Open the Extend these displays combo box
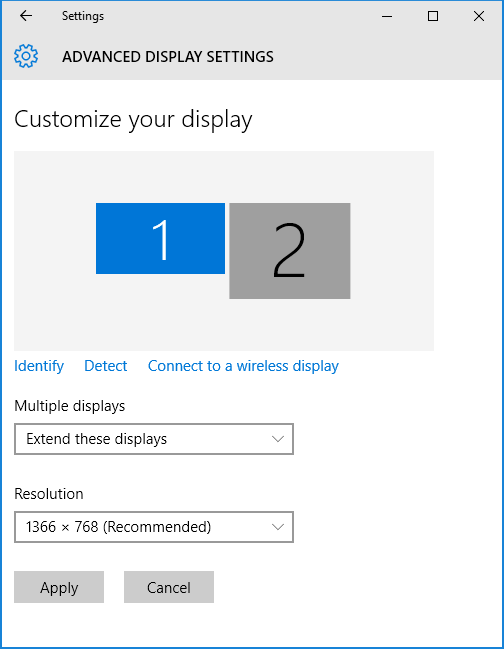This screenshot has width=504, height=649. tap(154, 439)
